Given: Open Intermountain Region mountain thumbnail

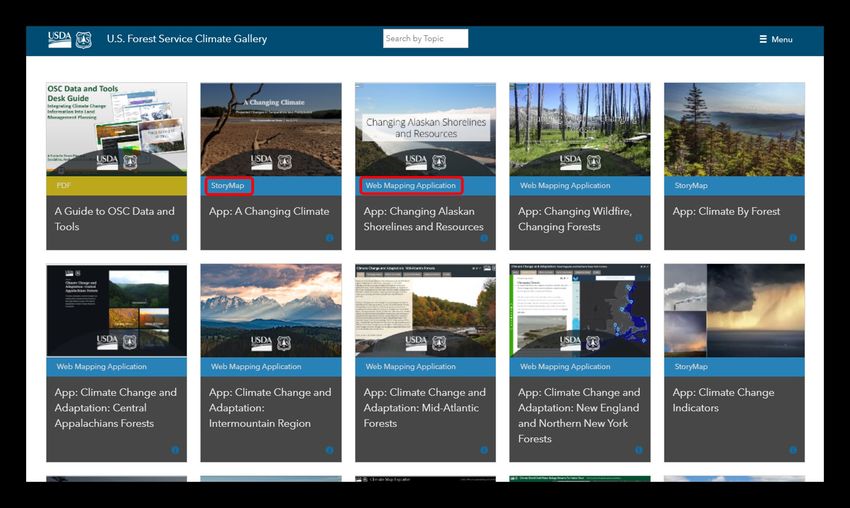Looking at the screenshot, I should [271, 311].
